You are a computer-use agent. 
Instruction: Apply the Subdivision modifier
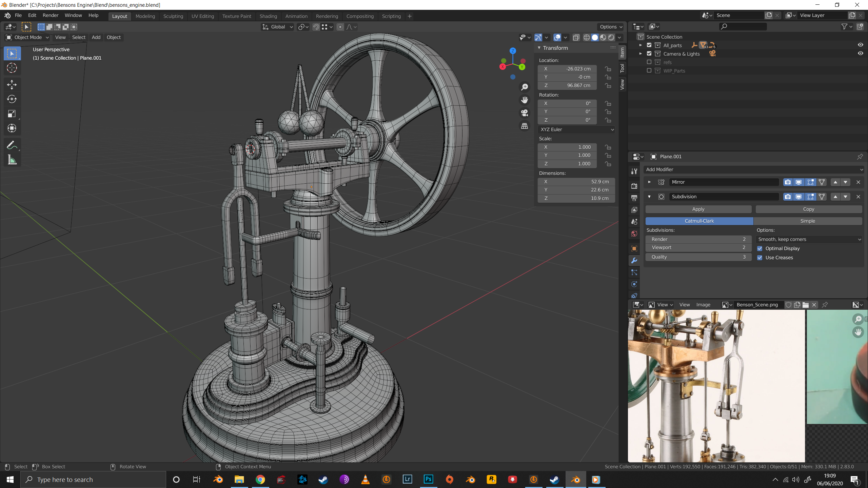698,209
